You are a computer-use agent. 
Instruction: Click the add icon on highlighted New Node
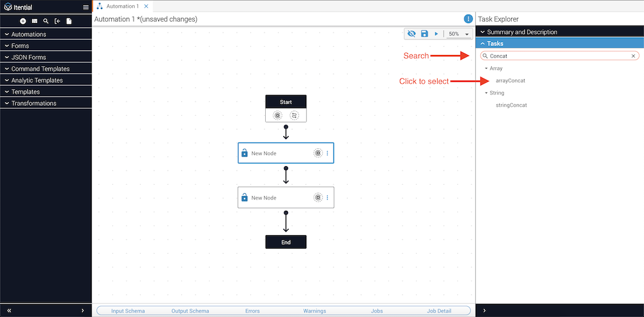point(318,153)
